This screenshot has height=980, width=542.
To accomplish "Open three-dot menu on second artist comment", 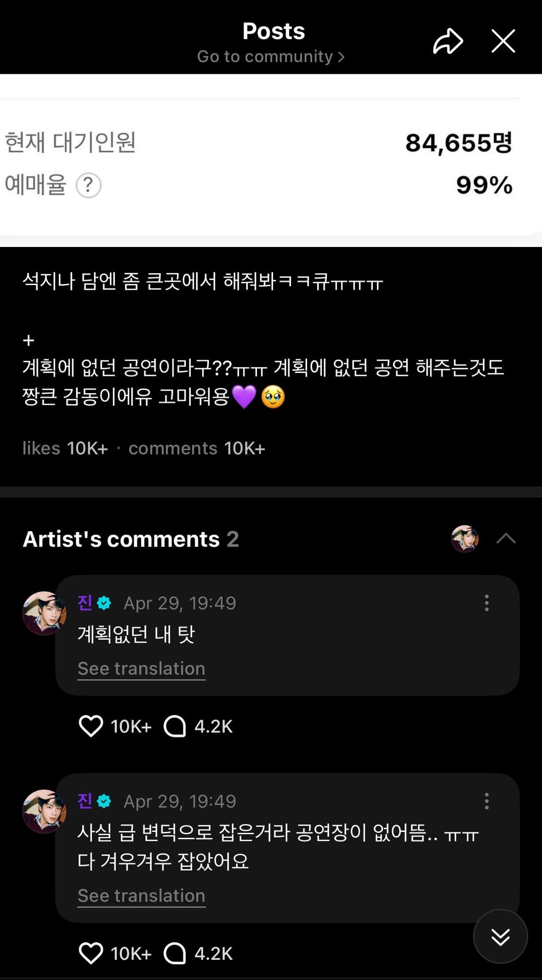I will pyautogui.click(x=486, y=801).
